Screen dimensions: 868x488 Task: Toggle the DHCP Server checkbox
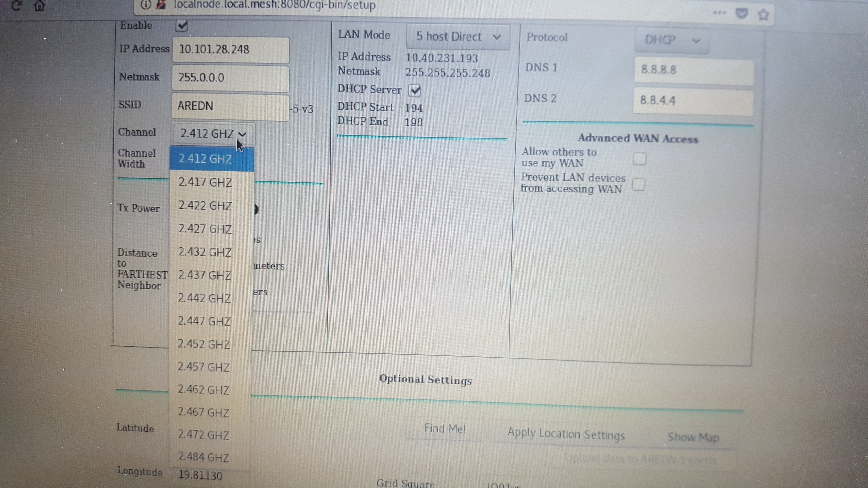click(415, 90)
